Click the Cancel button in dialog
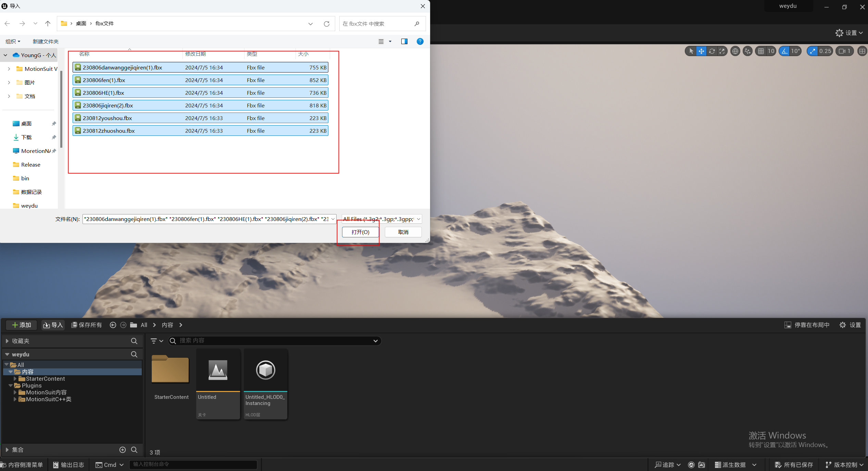 coord(403,232)
